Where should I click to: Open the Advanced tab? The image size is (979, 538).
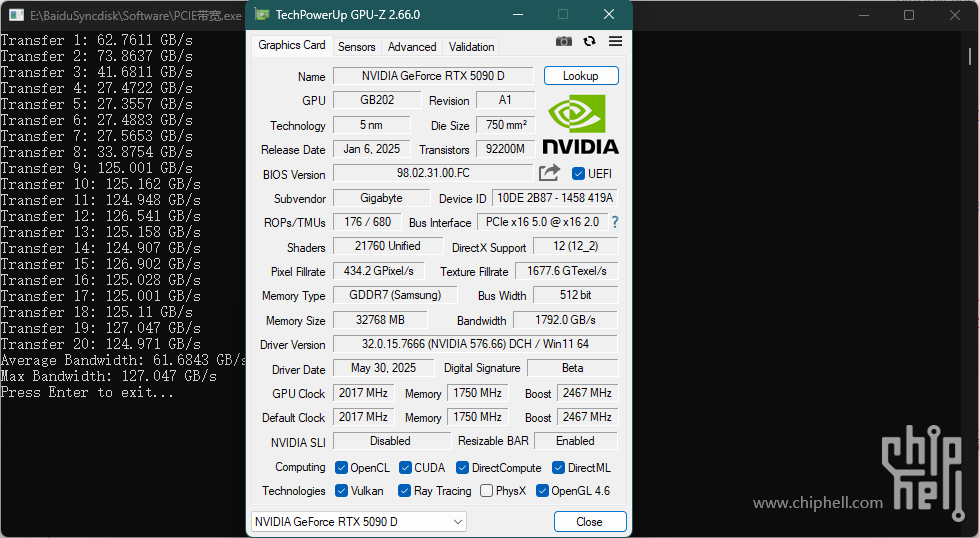[412, 47]
